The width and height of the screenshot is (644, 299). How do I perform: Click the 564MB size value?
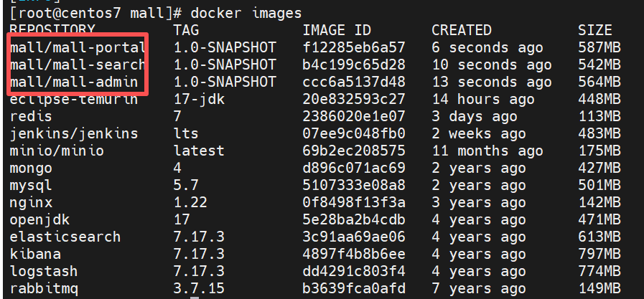[x=599, y=82]
